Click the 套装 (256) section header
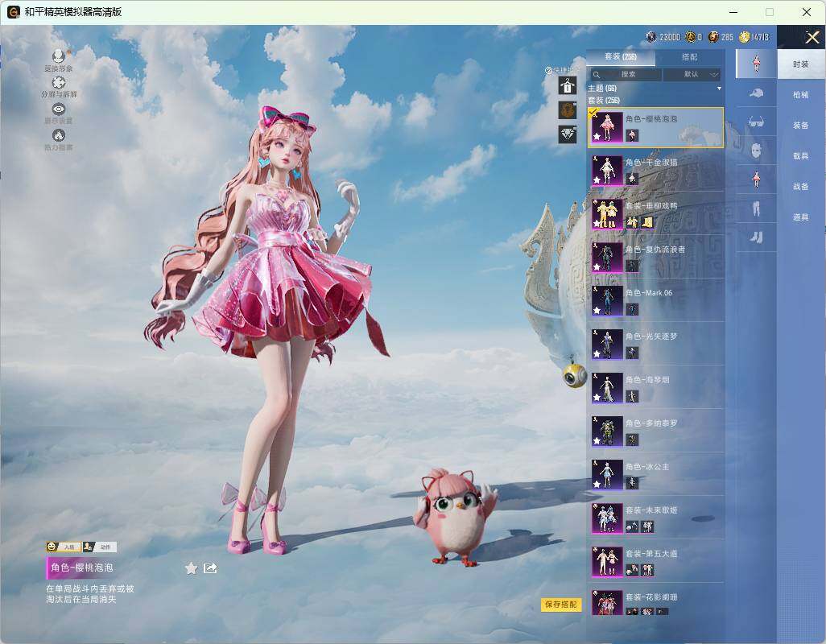The height and width of the screenshot is (644, 826). coord(604,100)
